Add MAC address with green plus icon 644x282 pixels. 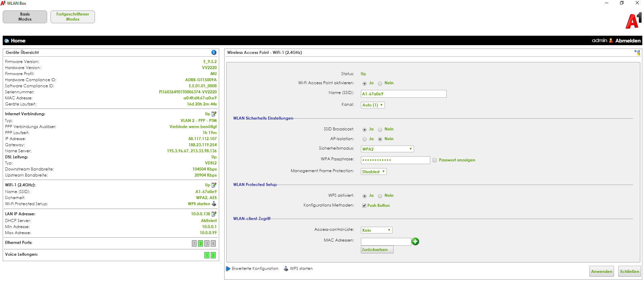(x=415, y=242)
